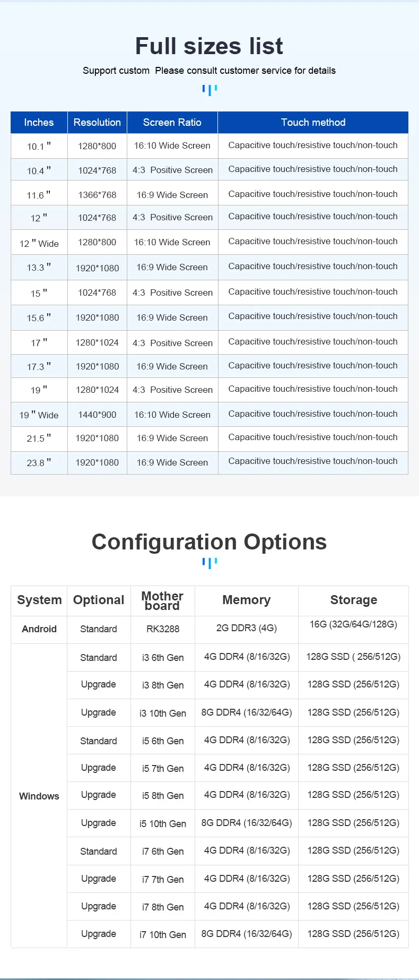Viewport: 419px width, 980px height.
Task: Select the 23.8" size cell
Action: pos(39,462)
